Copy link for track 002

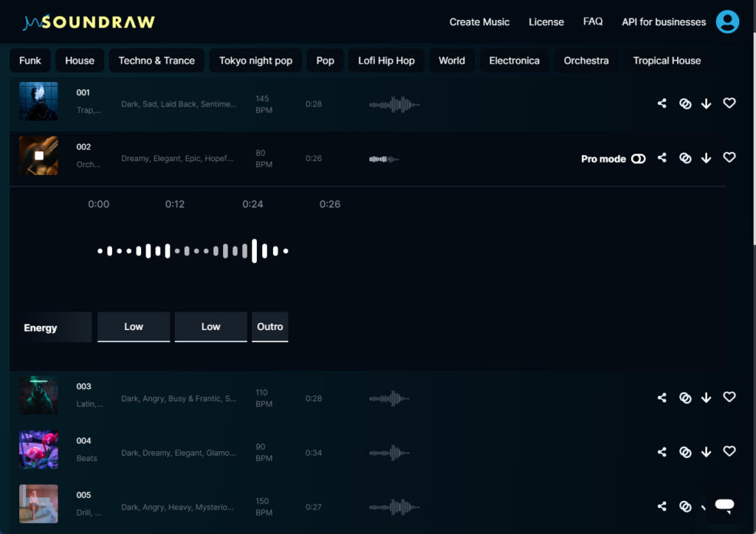685,158
